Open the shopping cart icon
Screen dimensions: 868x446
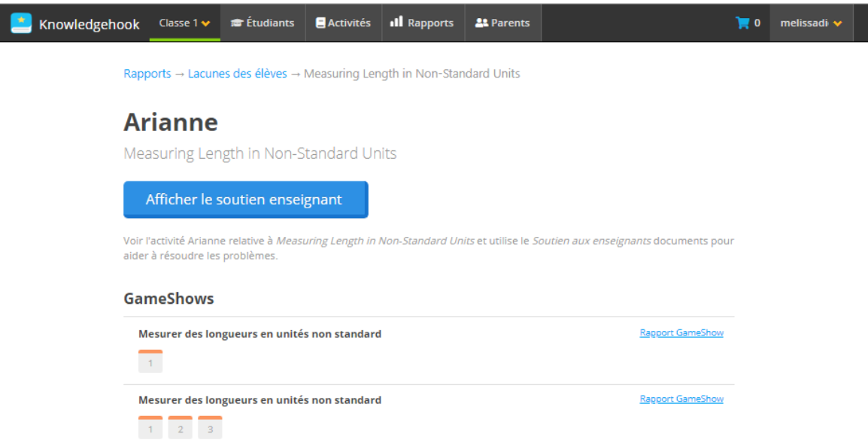tap(742, 23)
